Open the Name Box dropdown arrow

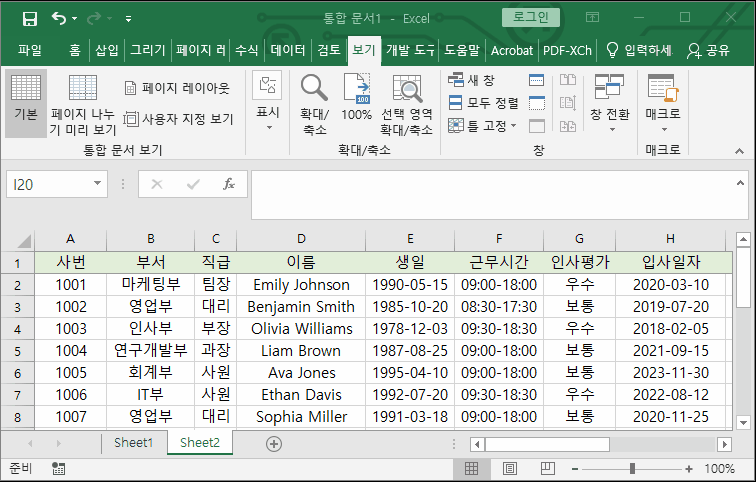point(97,183)
